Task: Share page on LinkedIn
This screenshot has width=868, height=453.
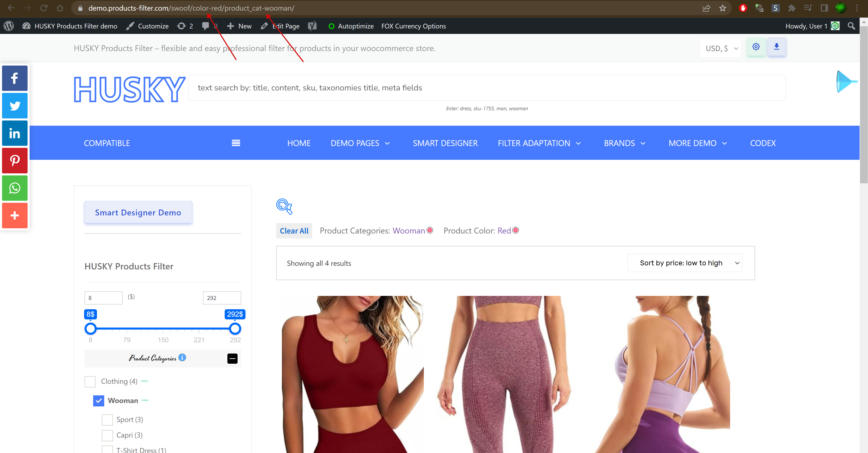Action: [x=14, y=133]
